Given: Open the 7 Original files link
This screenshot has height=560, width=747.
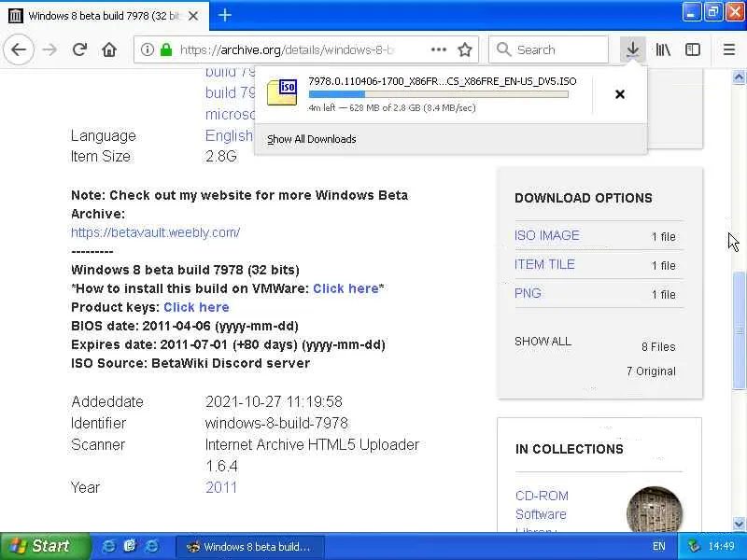Looking at the screenshot, I should point(651,371).
